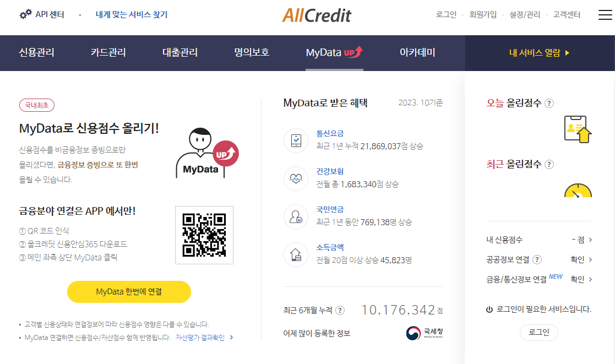The height and width of the screenshot is (364, 615).
Task: Click the 국민연금 person icon
Action: [x=296, y=216]
